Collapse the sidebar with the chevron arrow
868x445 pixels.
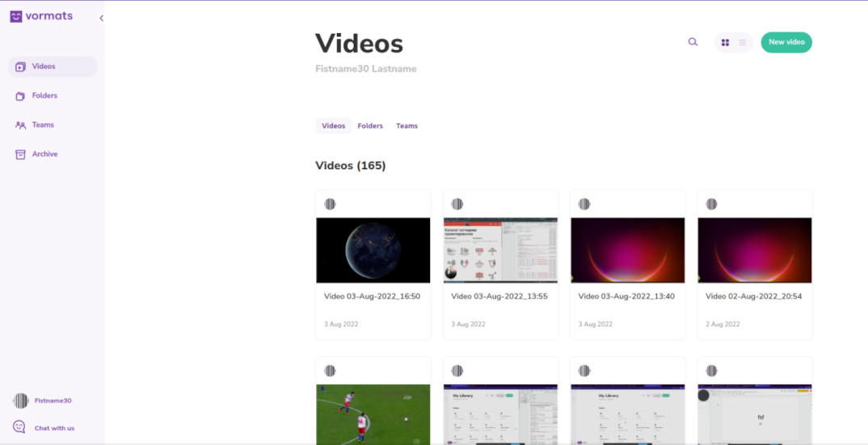101,18
